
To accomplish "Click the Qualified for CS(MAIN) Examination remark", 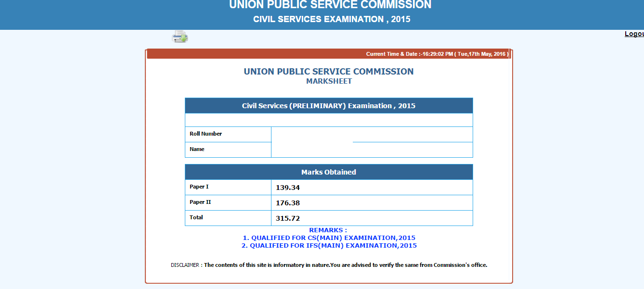I will (329, 238).
